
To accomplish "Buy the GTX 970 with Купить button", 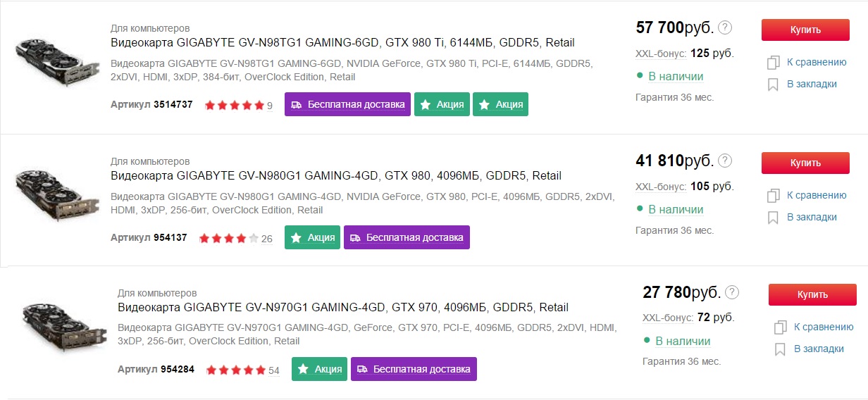I will [812, 294].
